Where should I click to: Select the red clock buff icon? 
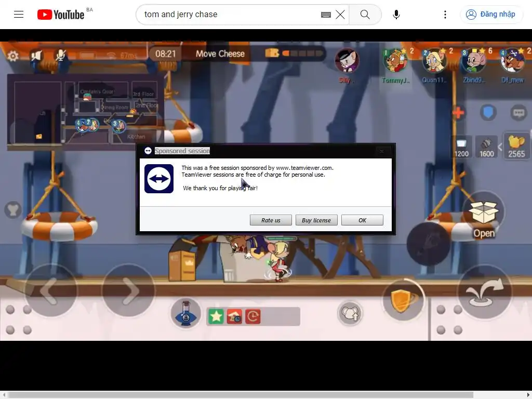[x=253, y=316]
